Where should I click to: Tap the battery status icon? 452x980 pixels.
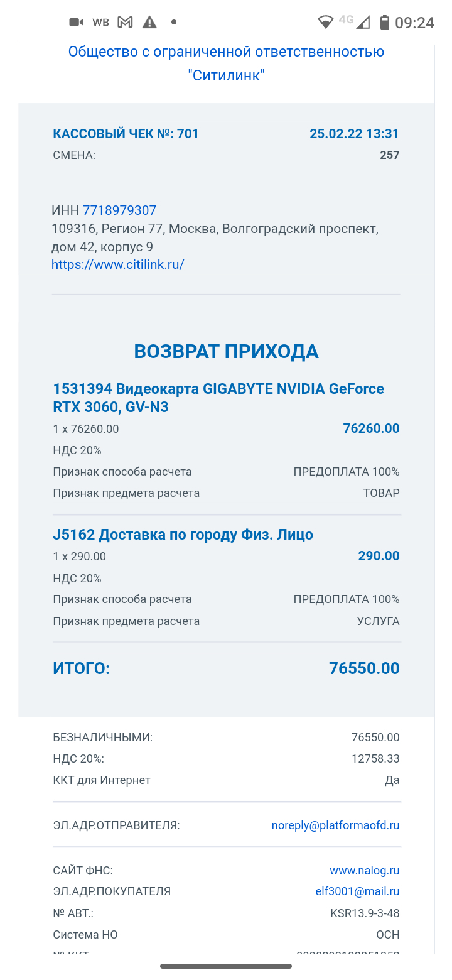[x=385, y=23]
